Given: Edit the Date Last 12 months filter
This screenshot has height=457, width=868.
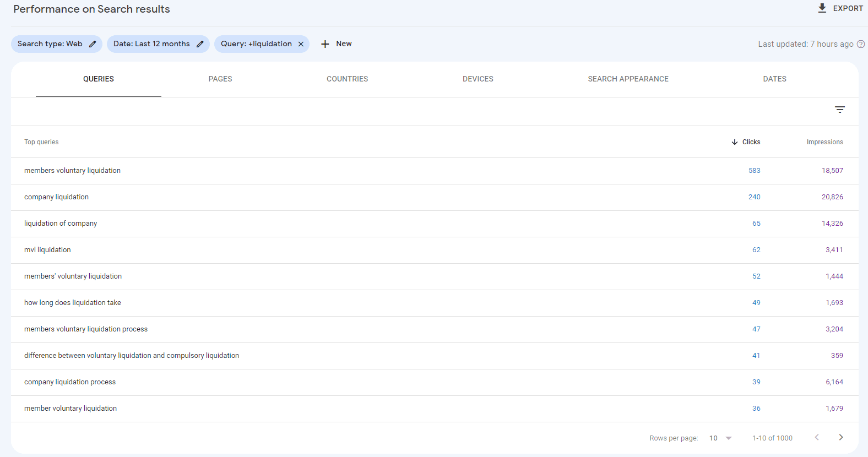Looking at the screenshot, I should (x=200, y=44).
